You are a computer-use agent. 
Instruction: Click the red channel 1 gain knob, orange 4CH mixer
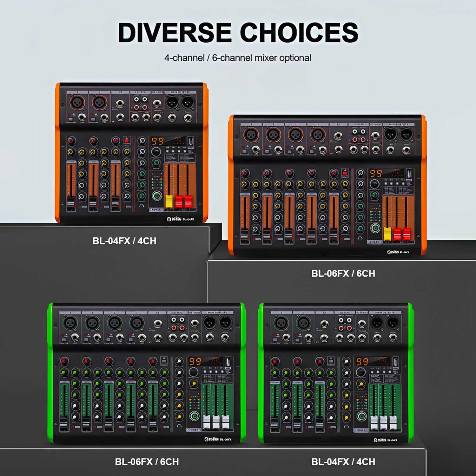[x=71, y=140]
